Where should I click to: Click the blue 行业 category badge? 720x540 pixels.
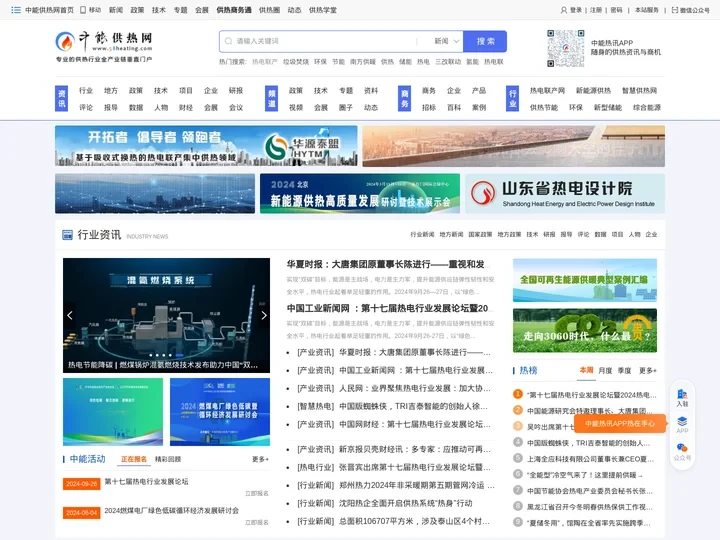click(x=512, y=98)
